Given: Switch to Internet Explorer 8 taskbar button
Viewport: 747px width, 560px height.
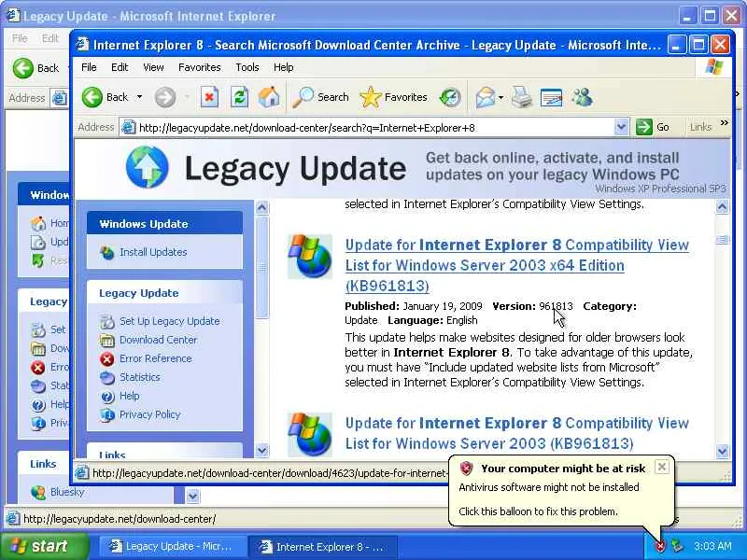Looking at the screenshot, I should tap(324, 546).
